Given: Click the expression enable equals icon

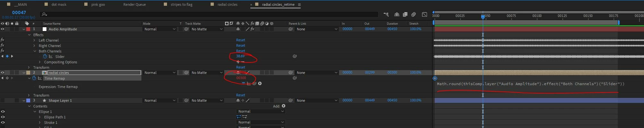Looking at the screenshot, I should [243, 84].
